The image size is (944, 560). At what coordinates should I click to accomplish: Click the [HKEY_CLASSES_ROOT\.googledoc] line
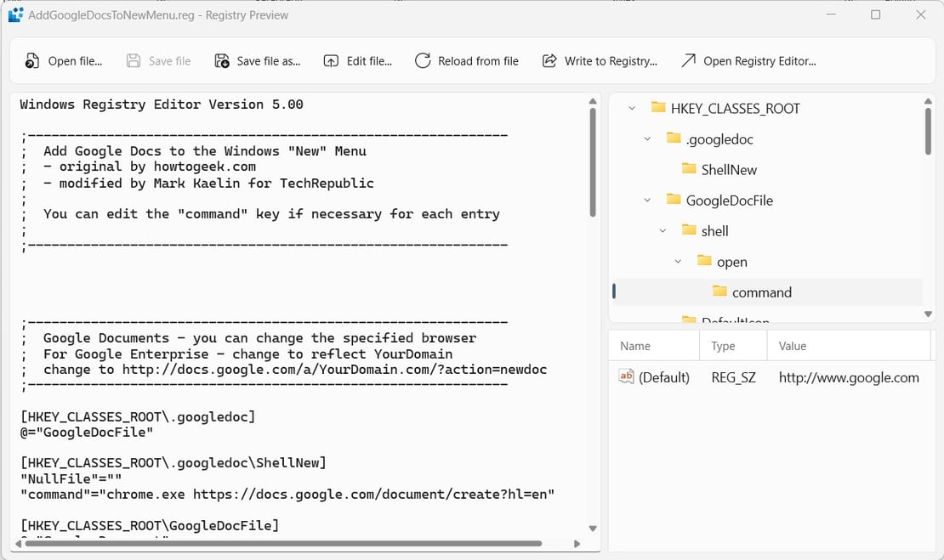(x=138, y=416)
